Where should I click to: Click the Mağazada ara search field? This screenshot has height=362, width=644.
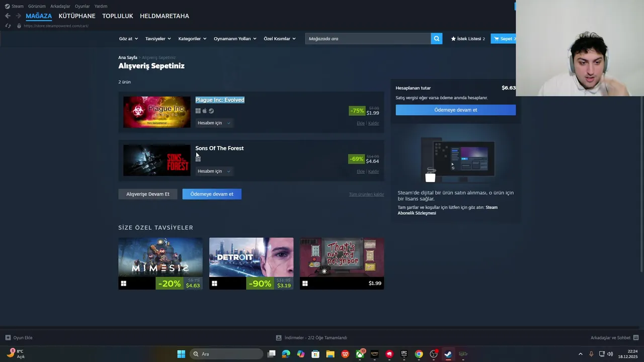(368, 39)
